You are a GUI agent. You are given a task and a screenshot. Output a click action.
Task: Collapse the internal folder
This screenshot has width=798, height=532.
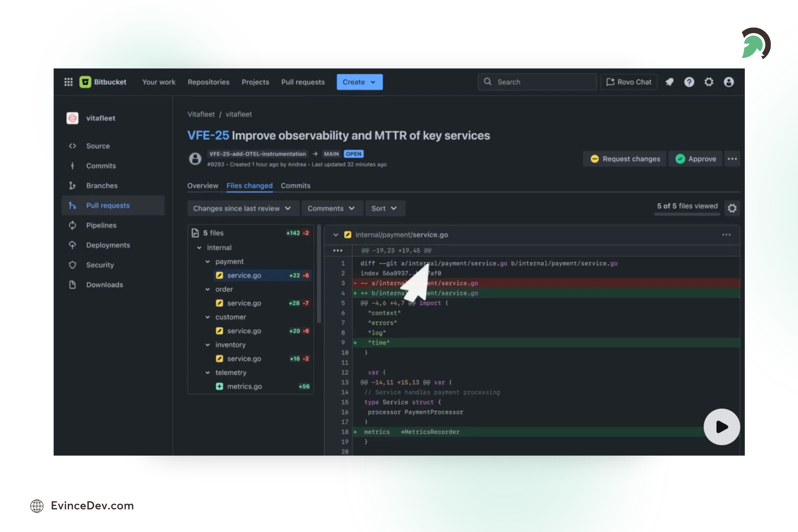click(199, 248)
